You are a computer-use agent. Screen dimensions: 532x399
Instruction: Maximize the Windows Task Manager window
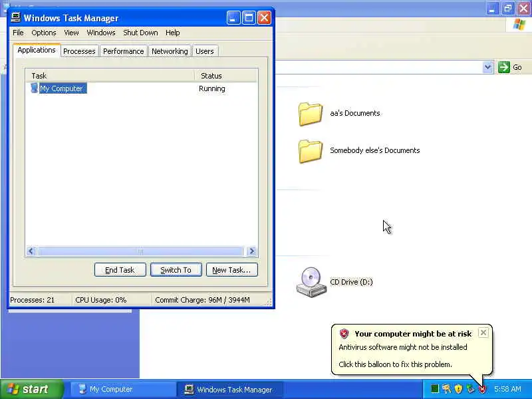click(249, 18)
